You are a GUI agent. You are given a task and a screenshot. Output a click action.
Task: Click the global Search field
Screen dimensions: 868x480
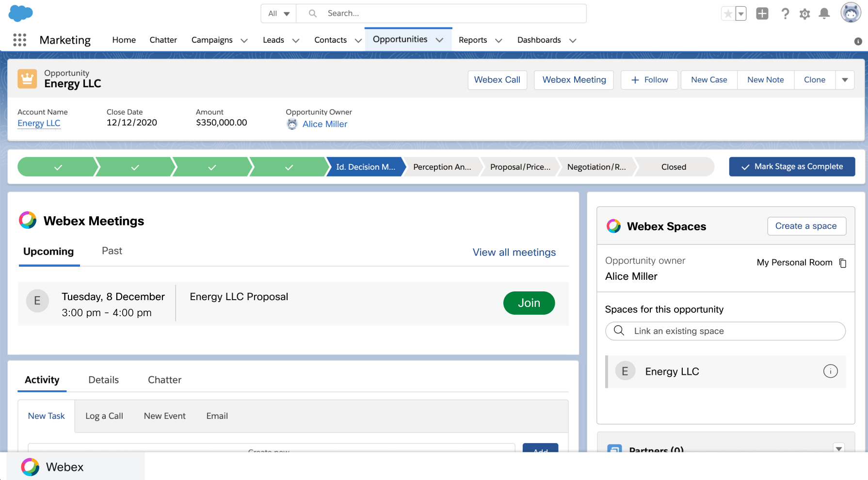point(441,14)
